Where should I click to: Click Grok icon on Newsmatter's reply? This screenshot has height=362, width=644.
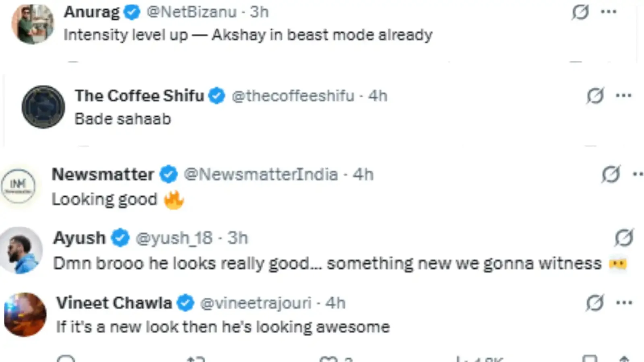click(x=611, y=174)
